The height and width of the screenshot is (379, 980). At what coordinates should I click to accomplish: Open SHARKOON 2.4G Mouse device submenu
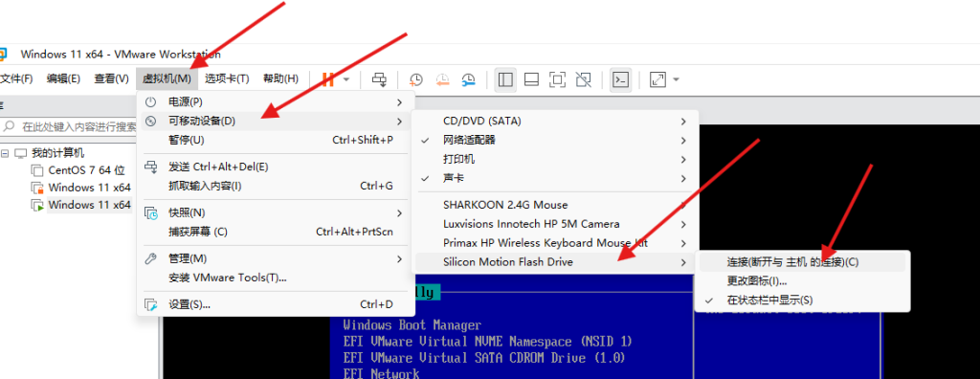point(554,205)
